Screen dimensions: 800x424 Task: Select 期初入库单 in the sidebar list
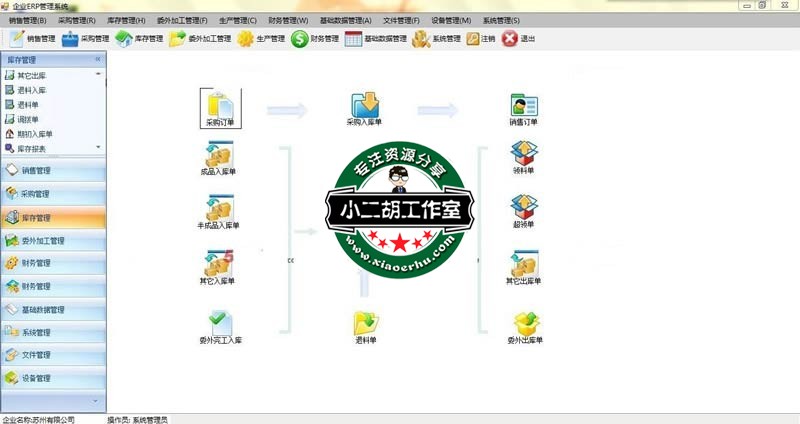35,133
